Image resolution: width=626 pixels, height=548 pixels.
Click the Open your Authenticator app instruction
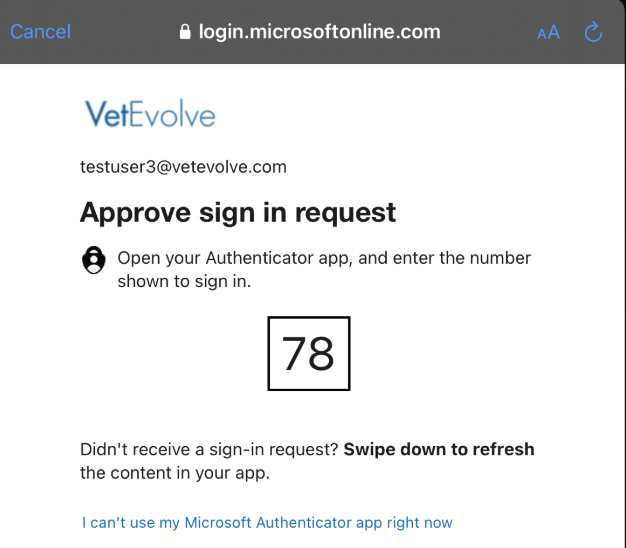324,269
